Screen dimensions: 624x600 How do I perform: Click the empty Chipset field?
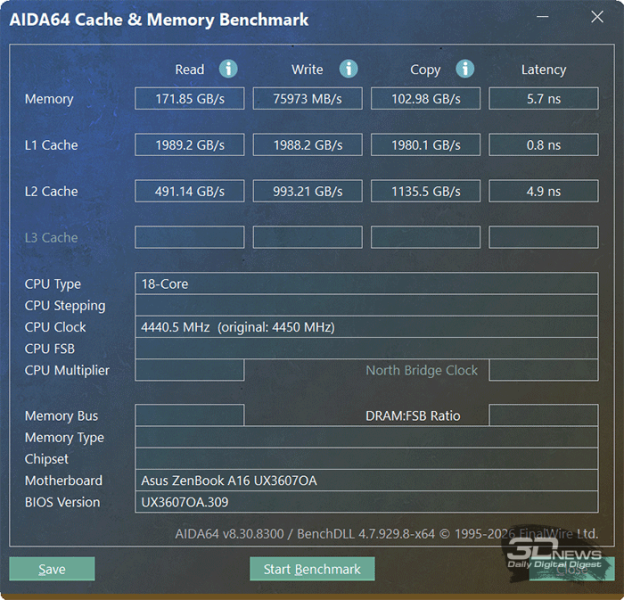tap(367, 459)
